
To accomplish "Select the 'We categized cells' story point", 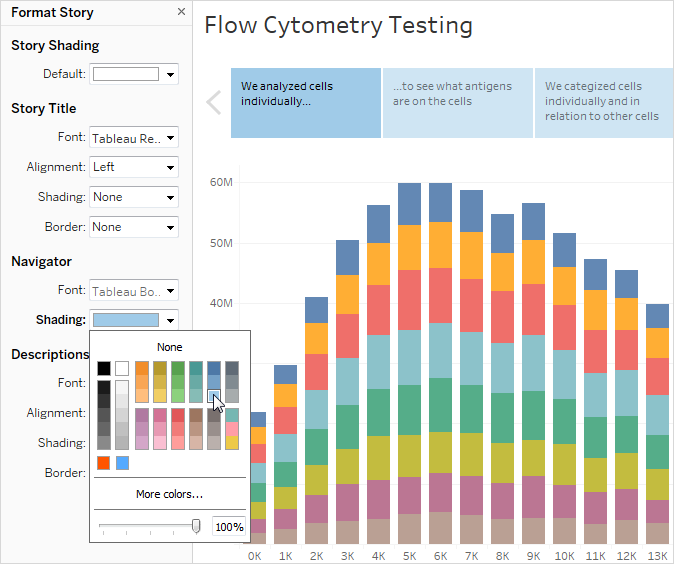I will tap(604, 103).
